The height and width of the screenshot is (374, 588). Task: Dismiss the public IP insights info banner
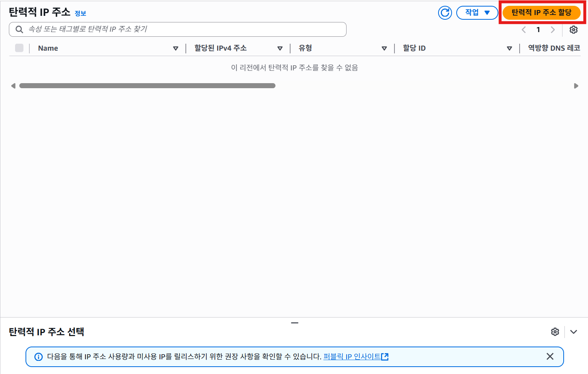[550, 357]
